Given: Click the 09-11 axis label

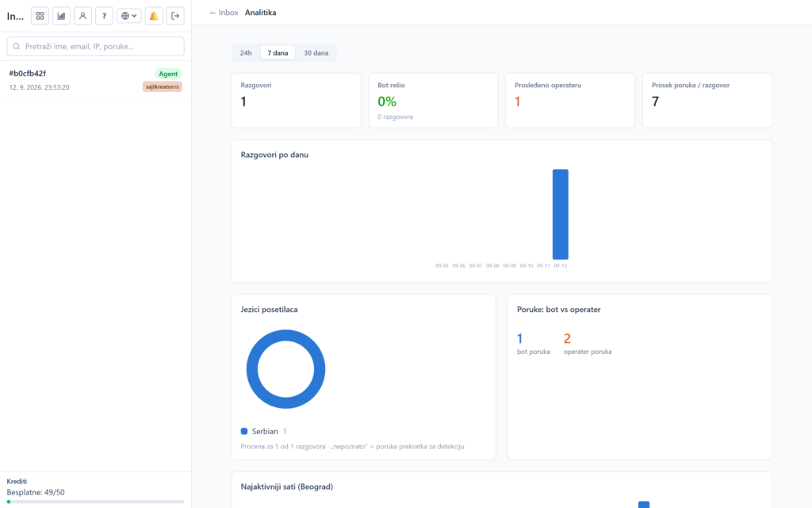Looking at the screenshot, I should coord(543,265).
